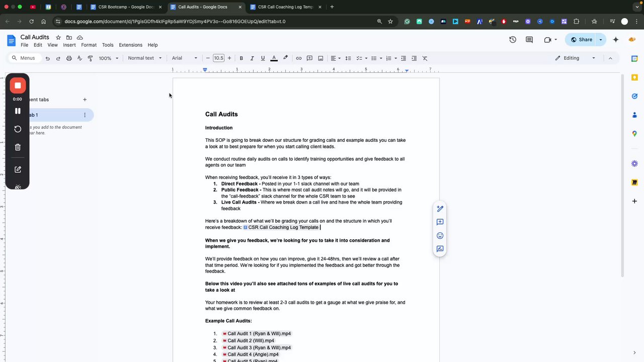The height and width of the screenshot is (362, 644).
Task: Open Call Audit 1 (Ryan & Will).mp4
Action: (x=256, y=334)
